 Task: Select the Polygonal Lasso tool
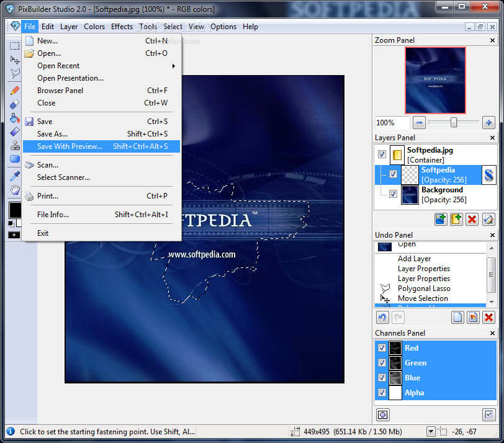pyautogui.click(x=14, y=74)
